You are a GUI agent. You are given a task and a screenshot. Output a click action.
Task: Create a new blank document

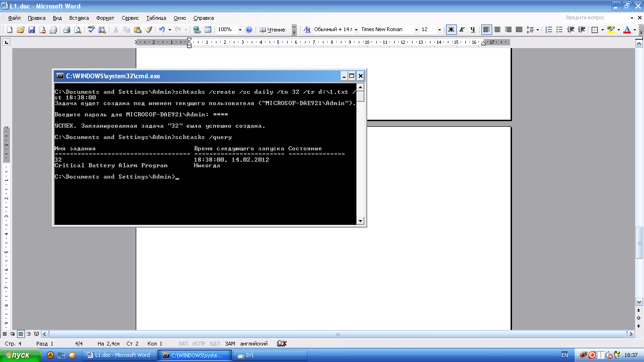coord(9,30)
